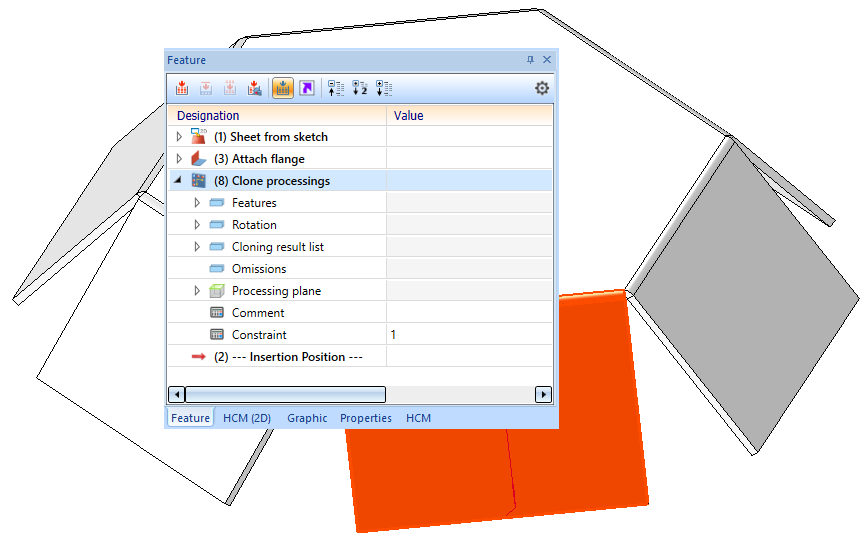The height and width of the screenshot is (547, 865).
Task: Click the Omissions folder icon
Action: coord(217,269)
